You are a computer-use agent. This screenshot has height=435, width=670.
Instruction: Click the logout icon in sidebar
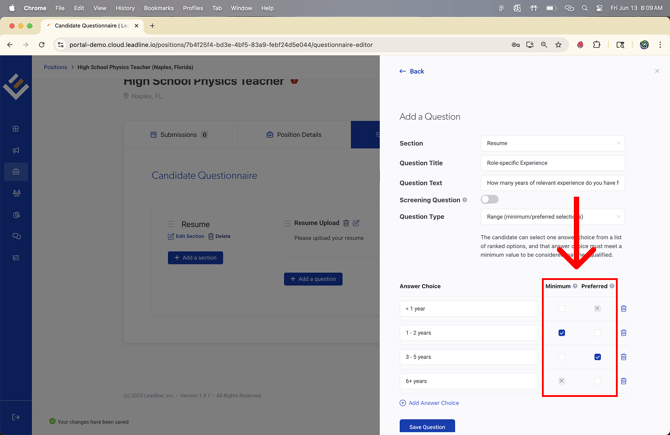[x=16, y=417]
